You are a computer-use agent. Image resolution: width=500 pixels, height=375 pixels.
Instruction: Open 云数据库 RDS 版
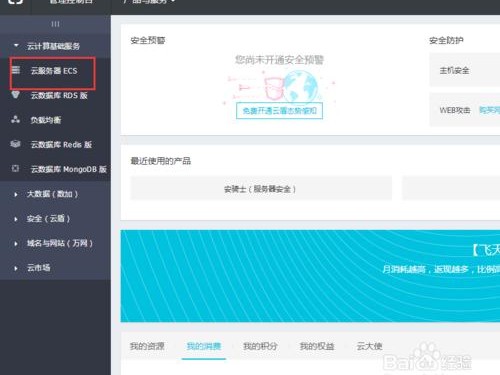tap(59, 96)
